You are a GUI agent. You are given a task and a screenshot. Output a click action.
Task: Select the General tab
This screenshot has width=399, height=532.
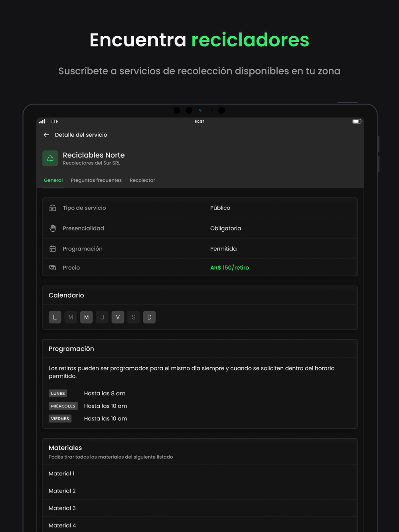(x=53, y=180)
